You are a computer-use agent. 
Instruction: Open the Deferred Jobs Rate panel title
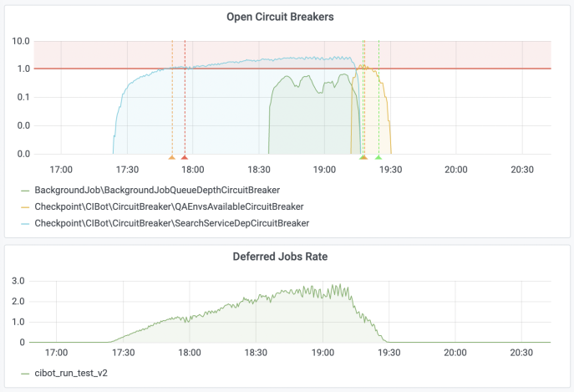(x=280, y=257)
